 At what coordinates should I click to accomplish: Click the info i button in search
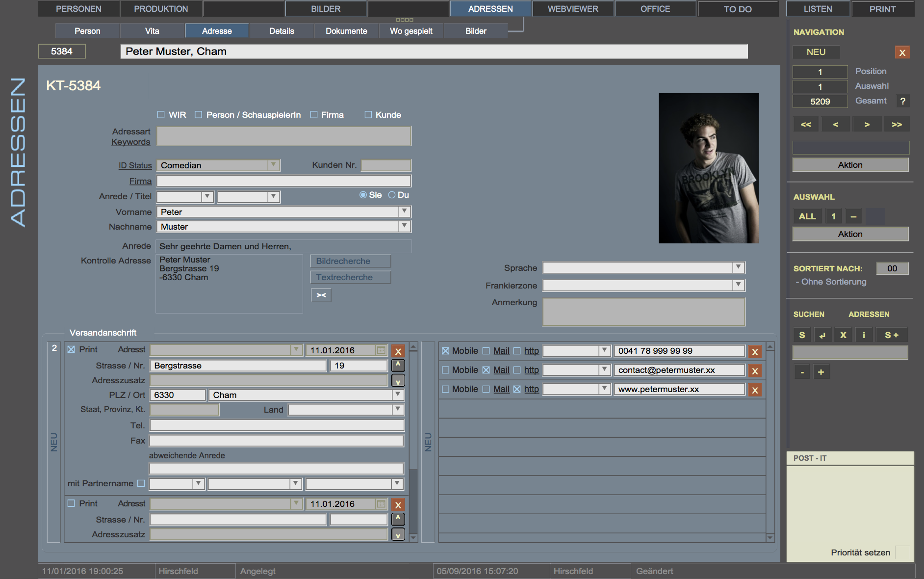click(x=864, y=335)
